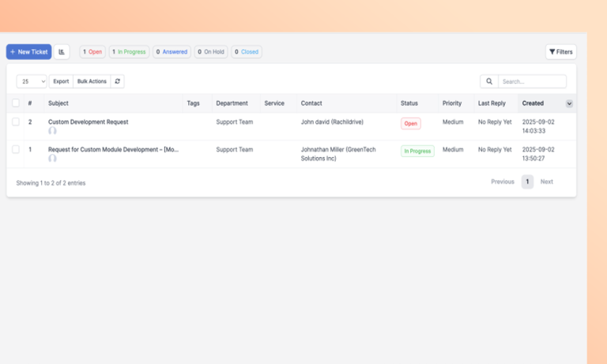The height and width of the screenshot is (364, 607).
Task: Click the search magnifier icon
Action: tap(489, 81)
